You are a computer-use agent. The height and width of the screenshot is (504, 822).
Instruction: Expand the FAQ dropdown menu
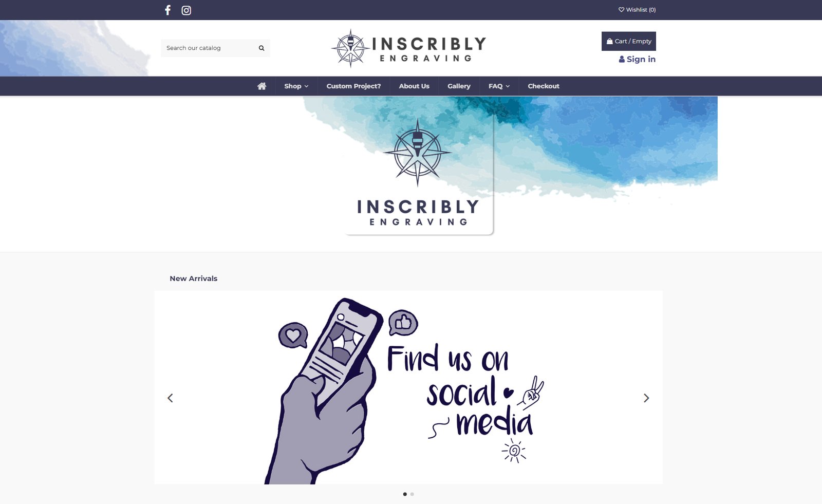(x=499, y=86)
